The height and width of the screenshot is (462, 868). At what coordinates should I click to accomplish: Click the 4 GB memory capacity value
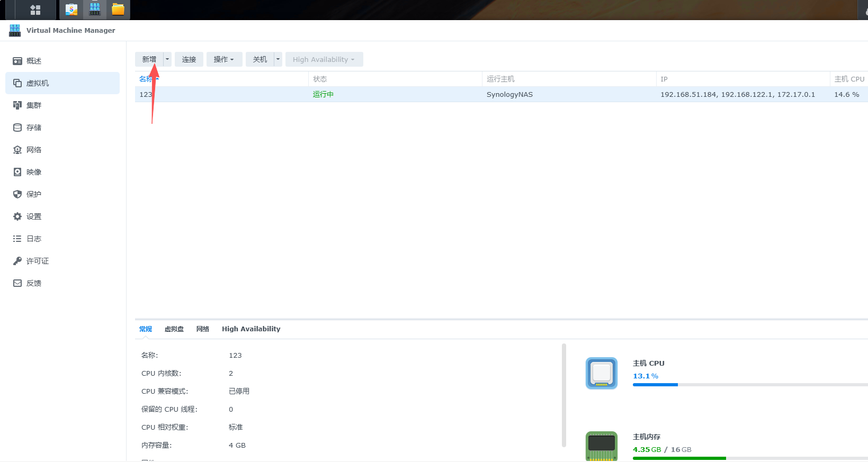237,445
